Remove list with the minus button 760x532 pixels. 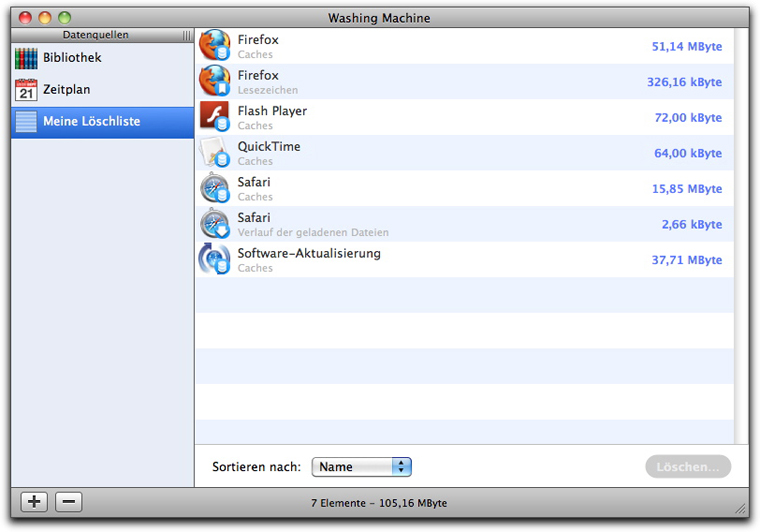coord(68,501)
